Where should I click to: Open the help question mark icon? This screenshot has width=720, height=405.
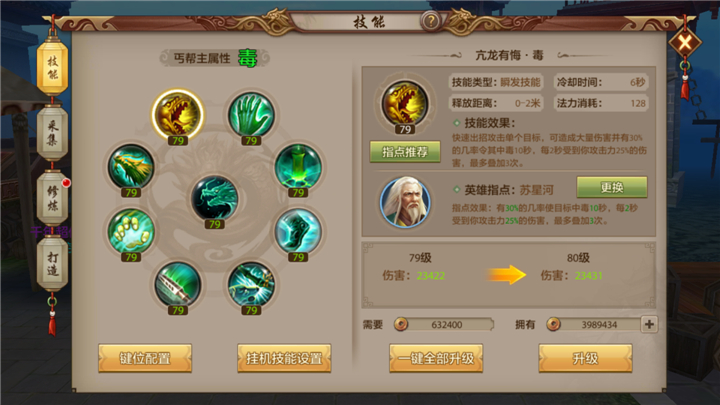pos(431,21)
